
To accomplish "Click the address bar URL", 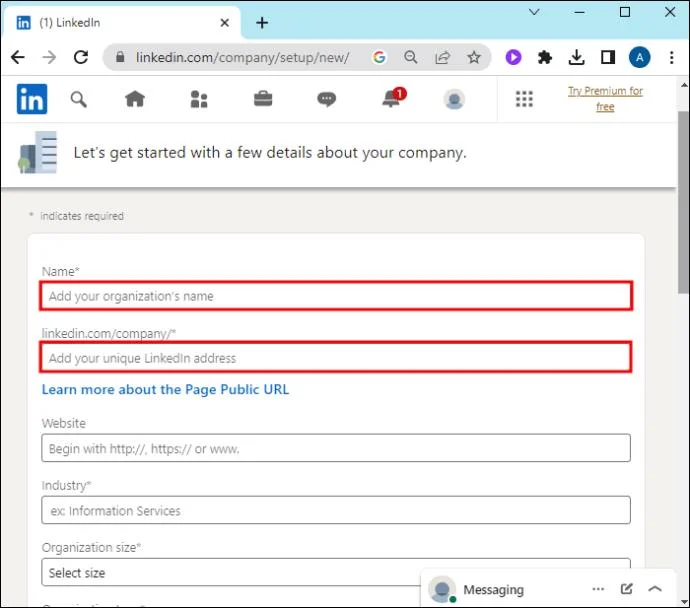I will (x=242, y=57).
